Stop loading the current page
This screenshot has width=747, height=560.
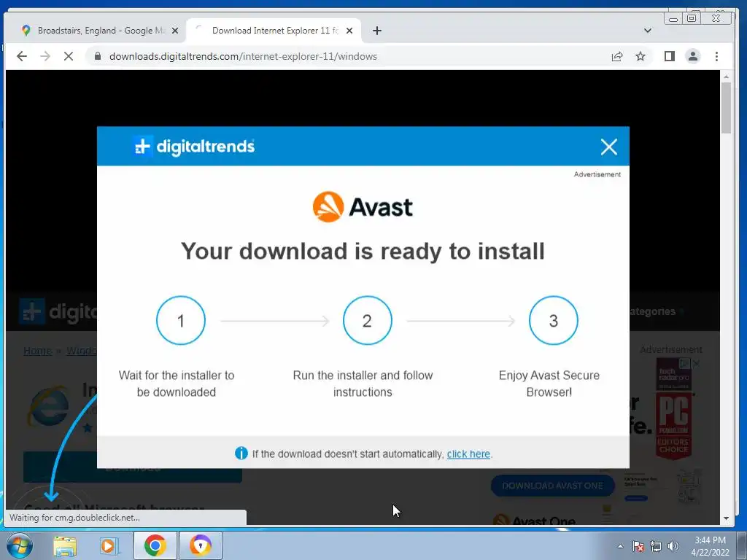tap(69, 56)
